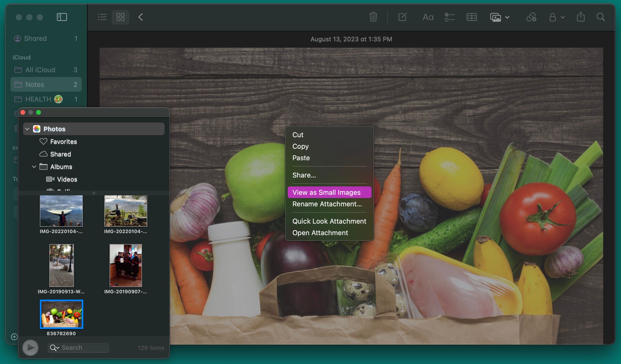Select the 836782690 vegetables thumbnail
Screen dimensions: 621x364
[62, 314]
